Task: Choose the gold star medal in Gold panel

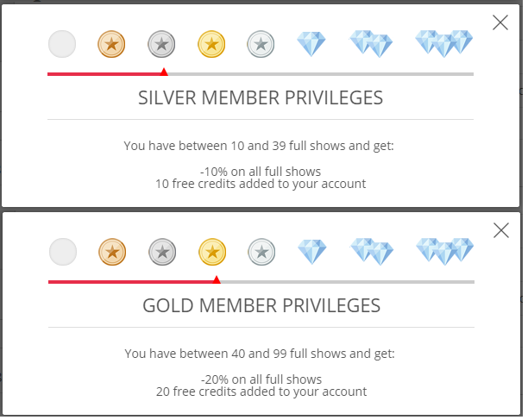Action: pyautogui.click(x=212, y=252)
